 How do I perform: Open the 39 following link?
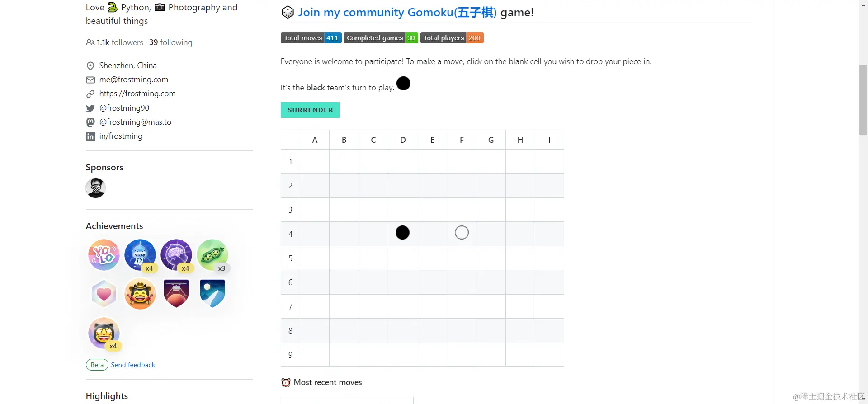[x=170, y=42]
